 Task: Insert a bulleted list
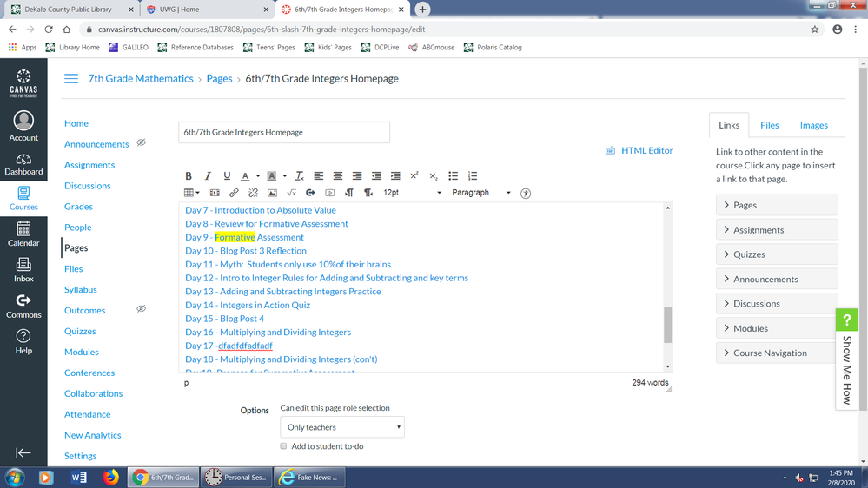(453, 176)
